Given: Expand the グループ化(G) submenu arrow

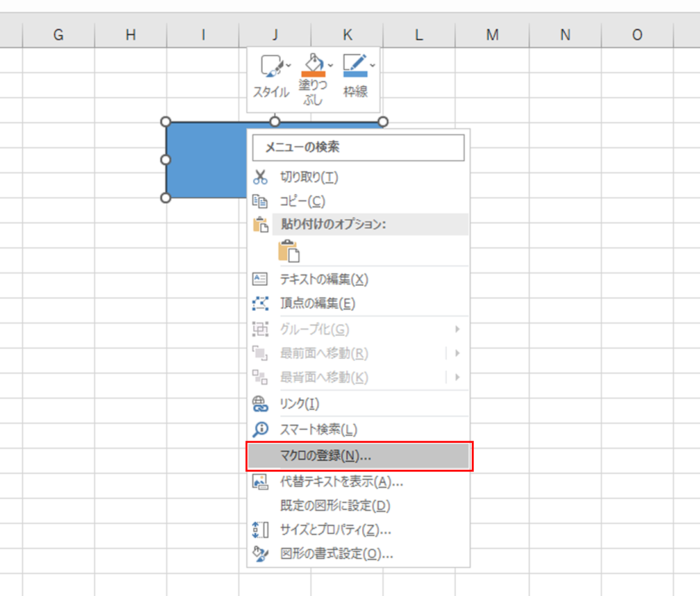Looking at the screenshot, I should point(457,329).
